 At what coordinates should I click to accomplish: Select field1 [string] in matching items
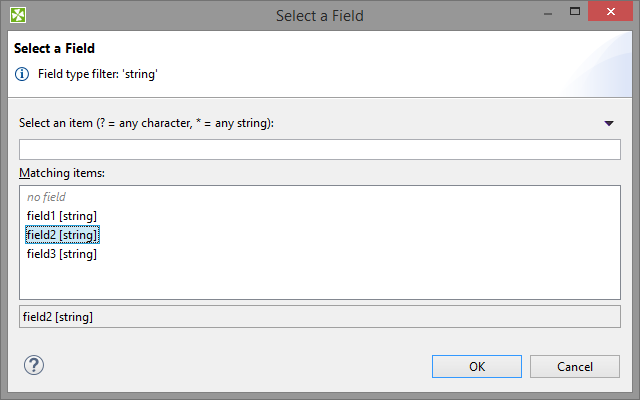coord(62,216)
